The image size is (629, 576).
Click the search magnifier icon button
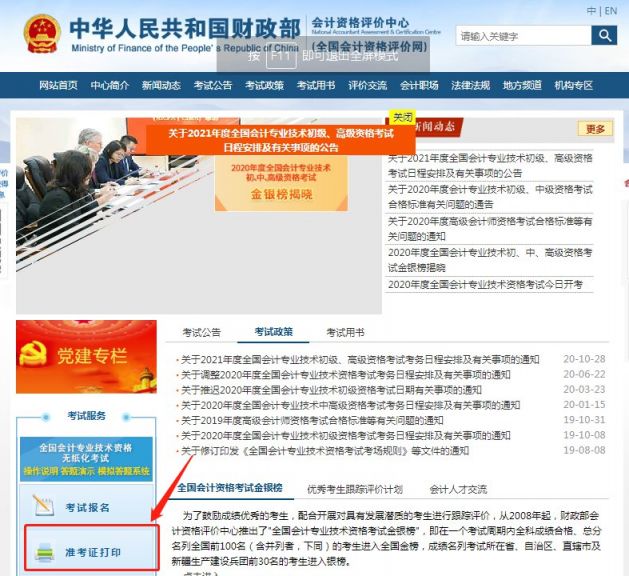click(604, 36)
